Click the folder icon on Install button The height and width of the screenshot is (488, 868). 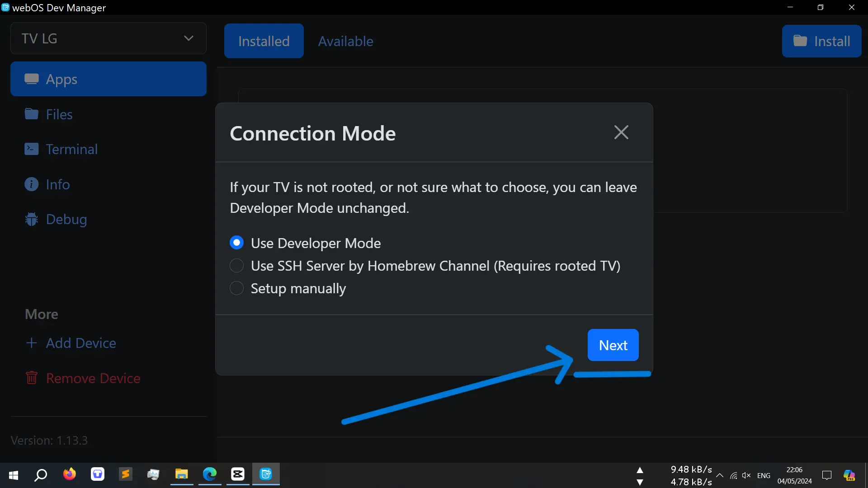coord(800,41)
